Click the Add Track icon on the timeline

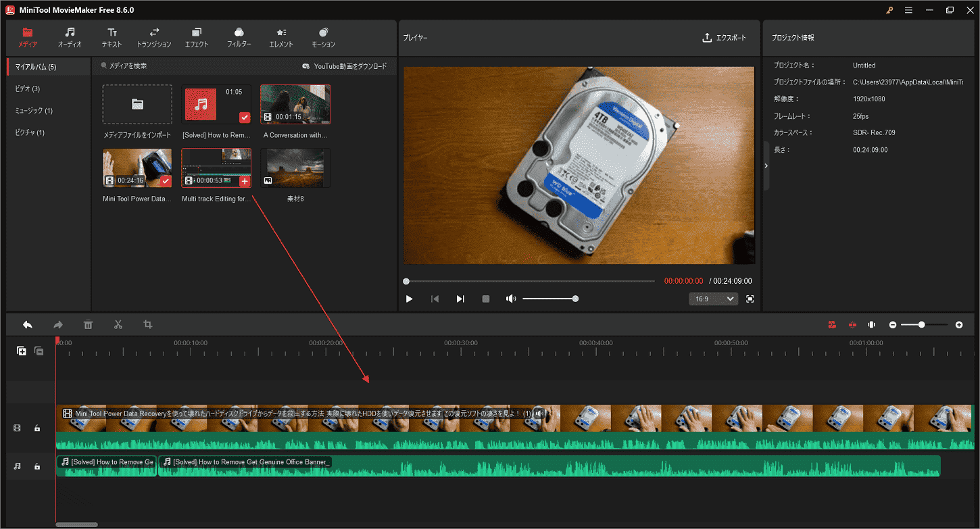[x=21, y=351]
